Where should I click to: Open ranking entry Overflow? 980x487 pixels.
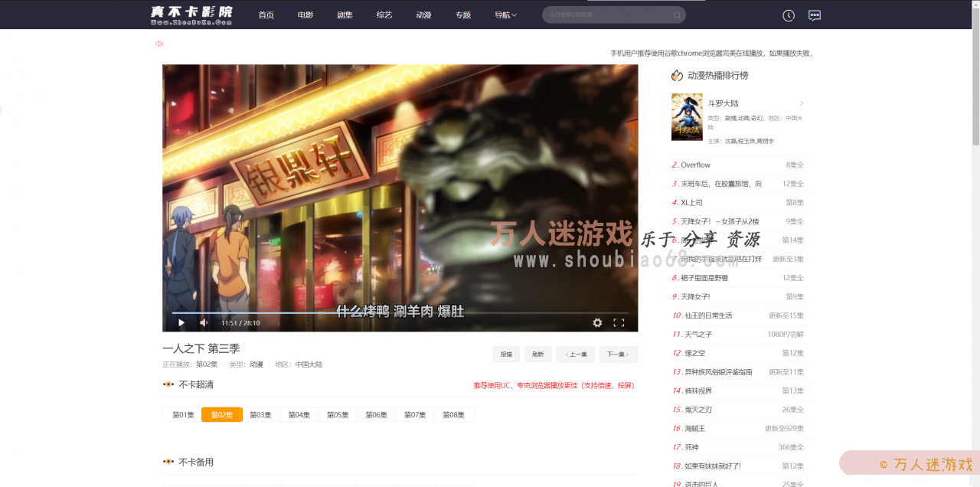pyautogui.click(x=695, y=165)
